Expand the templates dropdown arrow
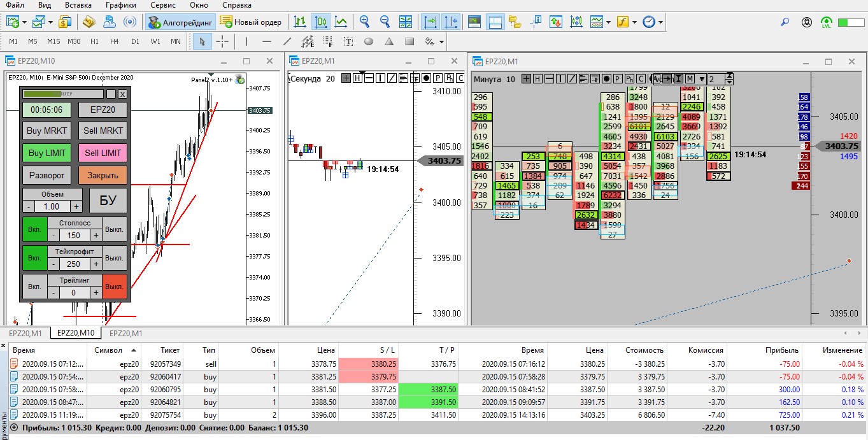This screenshot has height=440, width=868. (608, 22)
